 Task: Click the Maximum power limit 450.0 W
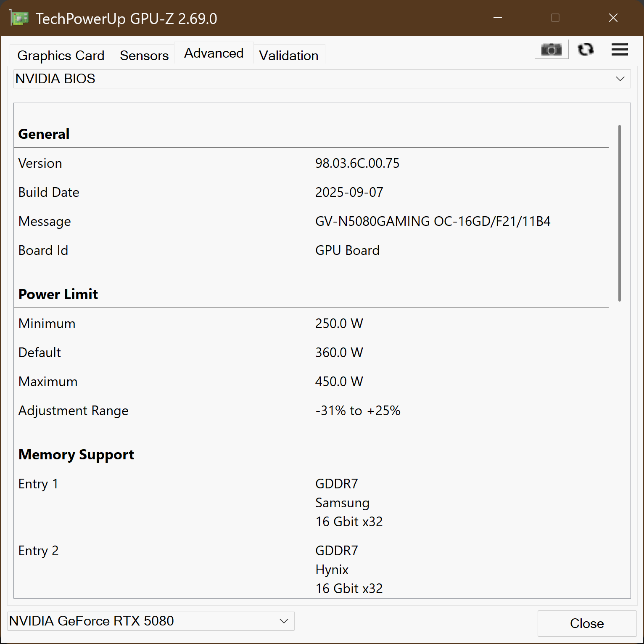(x=339, y=382)
